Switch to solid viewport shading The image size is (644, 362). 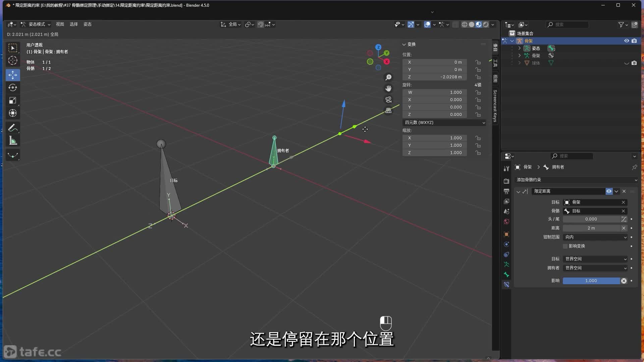coord(472,24)
